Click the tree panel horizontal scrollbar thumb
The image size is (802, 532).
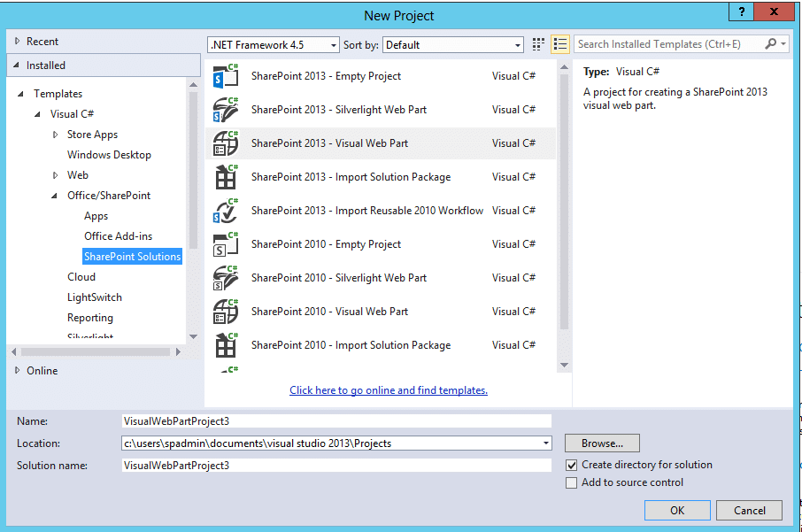pos(96,352)
